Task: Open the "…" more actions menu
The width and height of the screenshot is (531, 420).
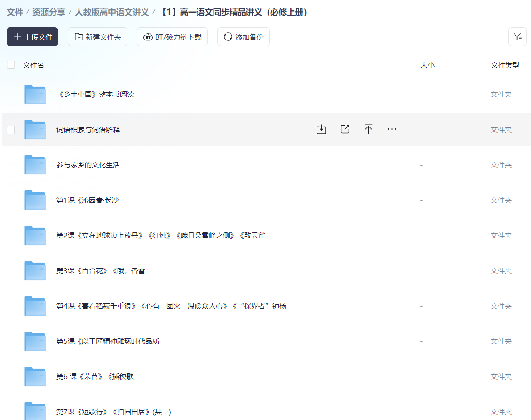Action: [392, 129]
